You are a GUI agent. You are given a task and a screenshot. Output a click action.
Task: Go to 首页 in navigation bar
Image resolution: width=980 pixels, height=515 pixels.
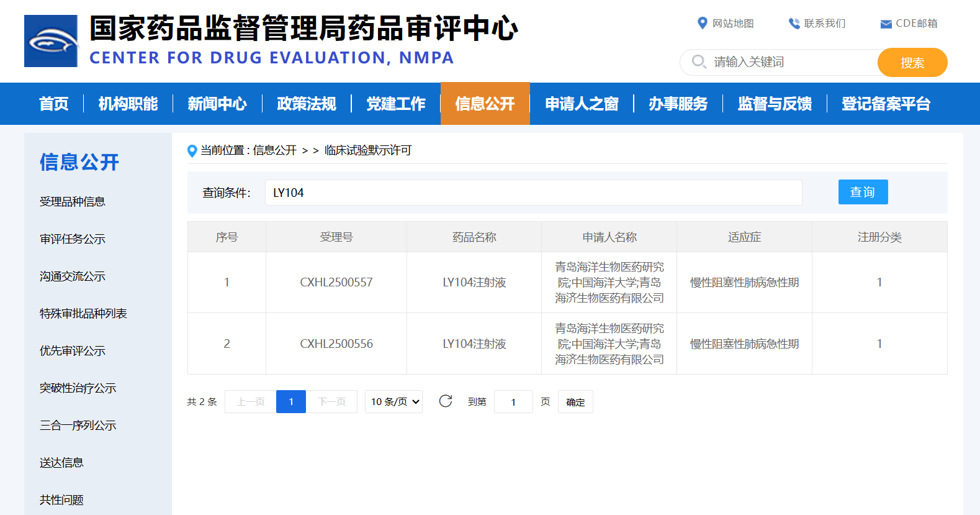(x=54, y=104)
